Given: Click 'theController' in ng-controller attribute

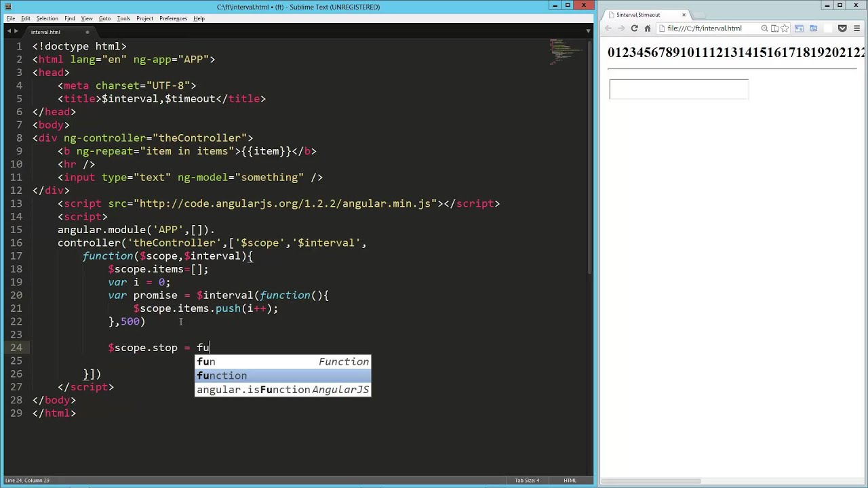Looking at the screenshot, I should coord(203,138).
